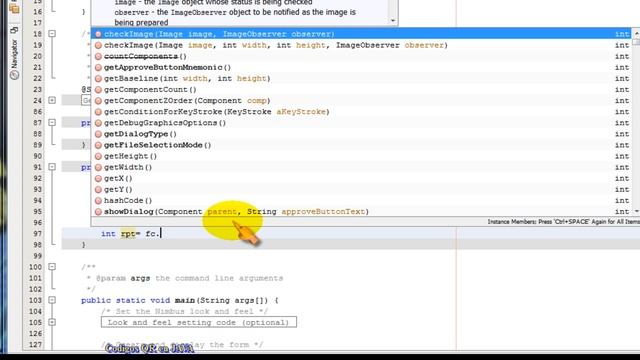Select getComponentCount() in autocomplete list
Viewport: 640px width, 360px height.
pyautogui.click(x=362, y=89)
